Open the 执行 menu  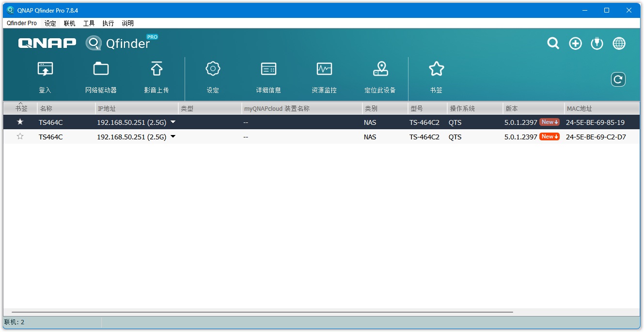(x=108, y=23)
